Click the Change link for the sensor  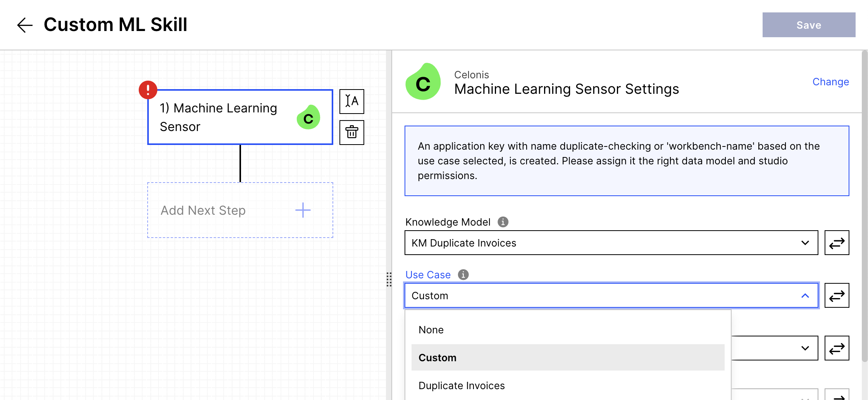(x=831, y=82)
